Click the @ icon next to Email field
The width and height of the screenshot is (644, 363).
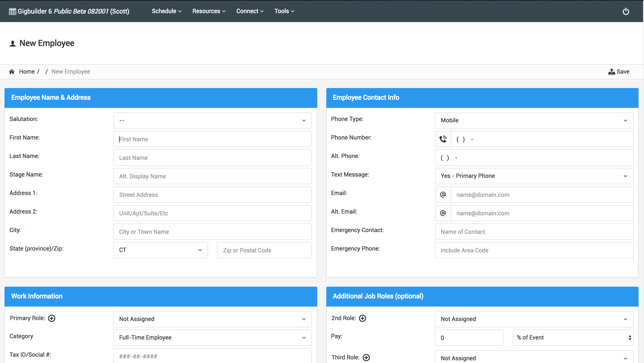pos(443,195)
